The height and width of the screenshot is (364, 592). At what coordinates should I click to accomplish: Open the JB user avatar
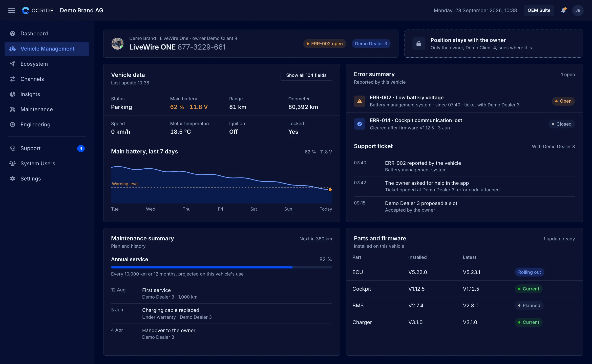578,10
